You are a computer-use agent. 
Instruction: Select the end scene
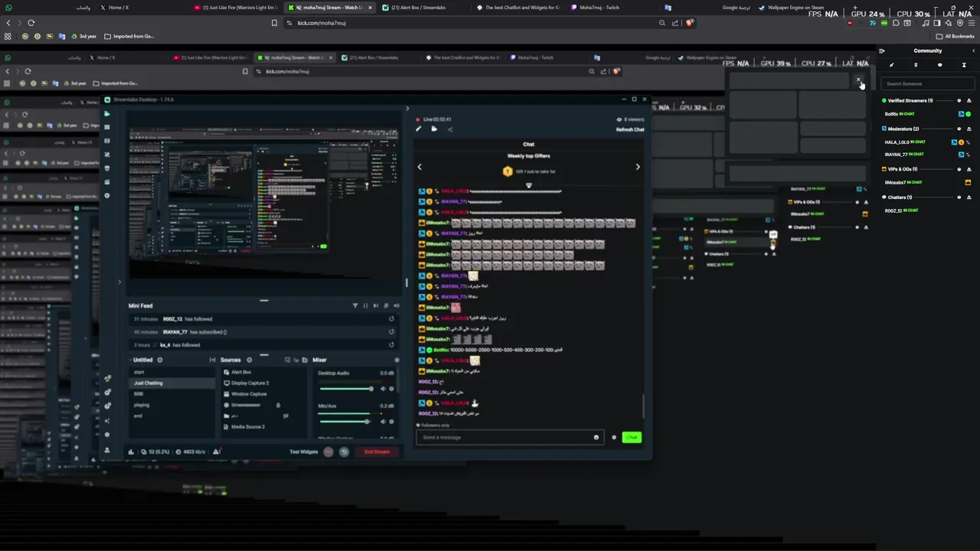tap(173, 416)
